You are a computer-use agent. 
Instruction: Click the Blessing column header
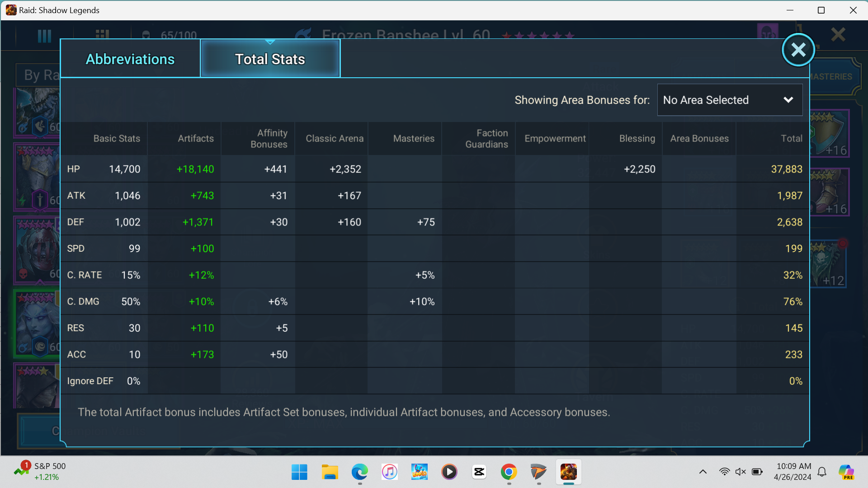pos(637,139)
